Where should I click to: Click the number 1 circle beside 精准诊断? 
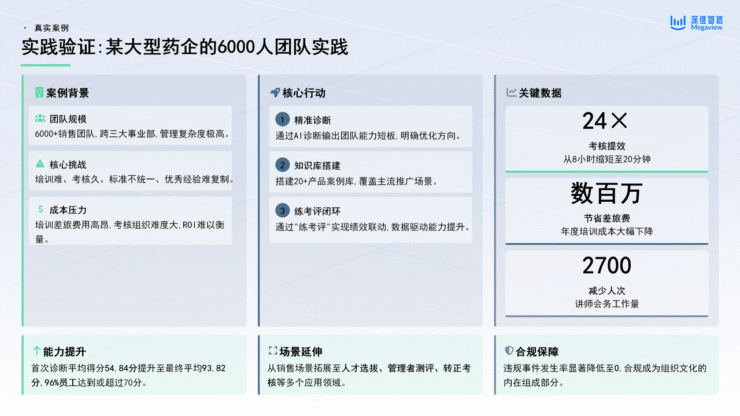[282, 119]
